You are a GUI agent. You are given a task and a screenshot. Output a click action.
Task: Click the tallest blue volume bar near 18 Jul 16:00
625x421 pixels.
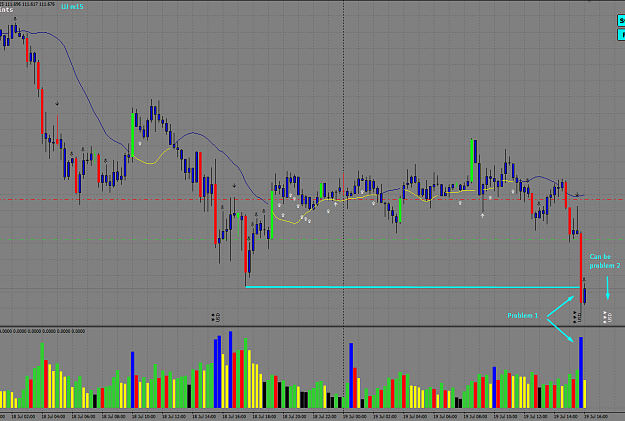230,370
